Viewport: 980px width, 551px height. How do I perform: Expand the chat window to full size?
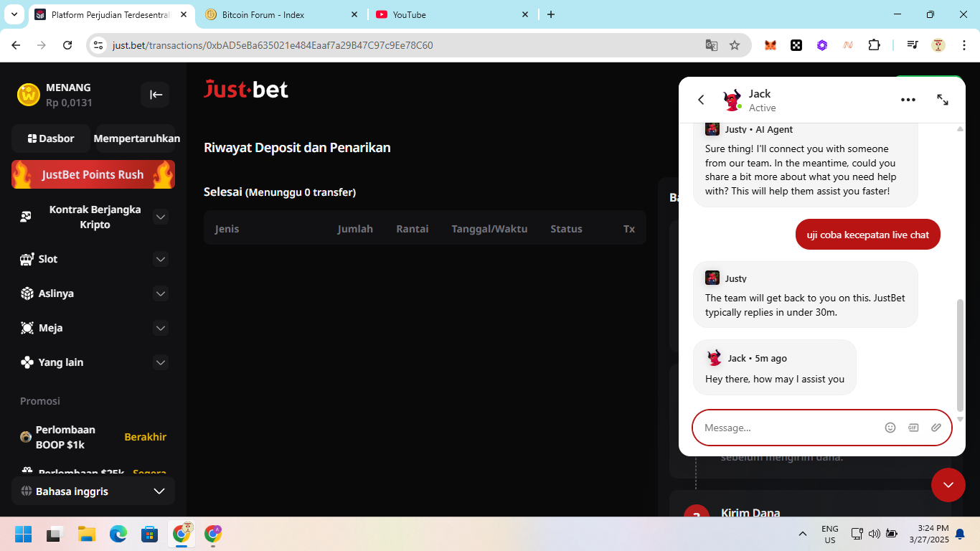point(943,100)
